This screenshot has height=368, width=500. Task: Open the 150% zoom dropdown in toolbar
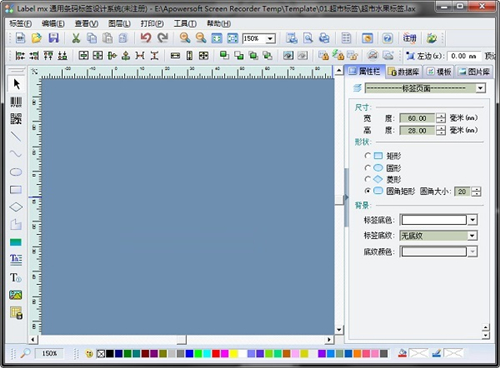[270, 39]
